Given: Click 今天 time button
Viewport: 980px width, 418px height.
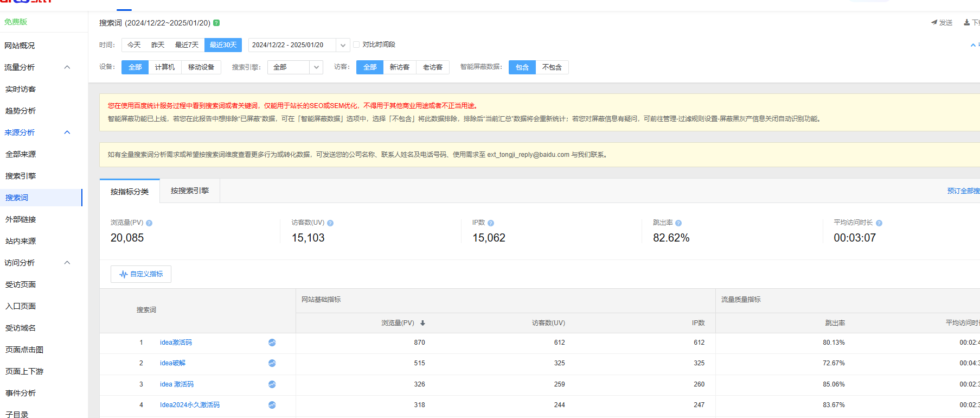Looking at the screenshot, I should [x=134, y=45].
